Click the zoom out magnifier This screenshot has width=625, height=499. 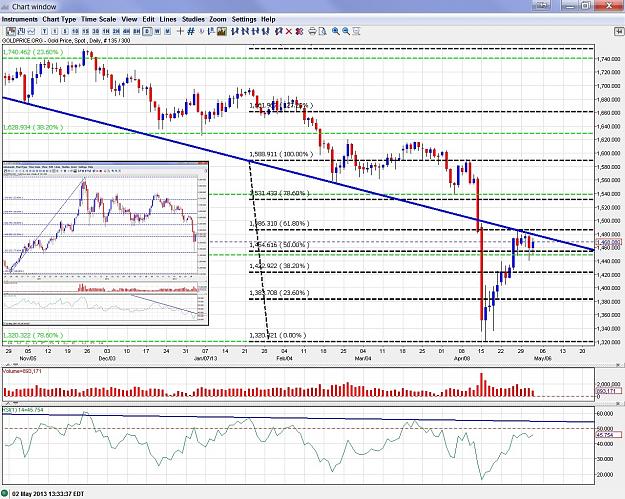pos(346,31)
